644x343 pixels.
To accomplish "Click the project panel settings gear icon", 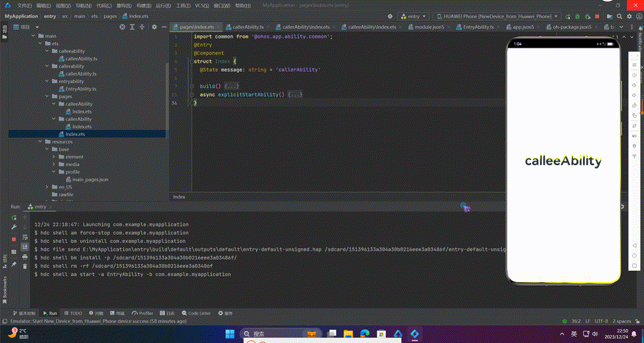I will click(x=154, y=27).
